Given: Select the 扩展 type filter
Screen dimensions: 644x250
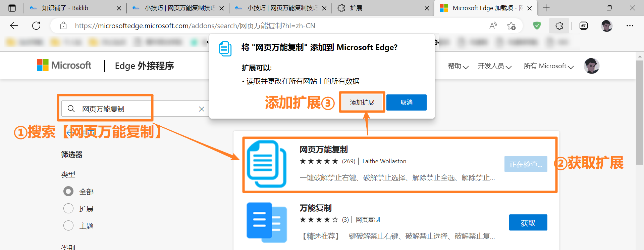Looking at the screenshot, I should (x=68, y=208).
